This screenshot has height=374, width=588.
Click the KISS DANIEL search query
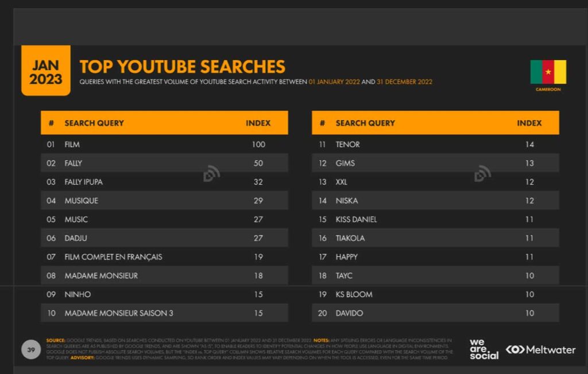click(356, 219)
